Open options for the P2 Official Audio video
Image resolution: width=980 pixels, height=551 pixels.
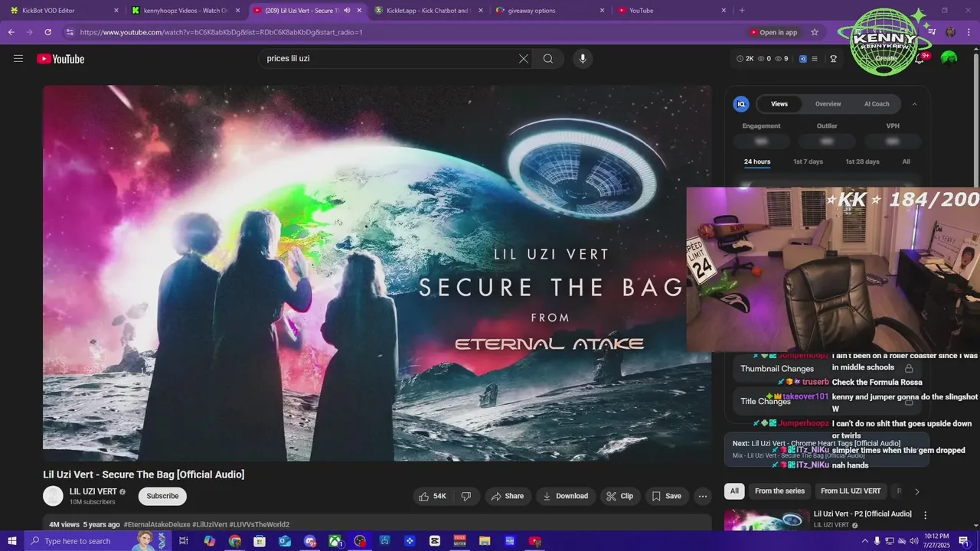tap(925, 515)
